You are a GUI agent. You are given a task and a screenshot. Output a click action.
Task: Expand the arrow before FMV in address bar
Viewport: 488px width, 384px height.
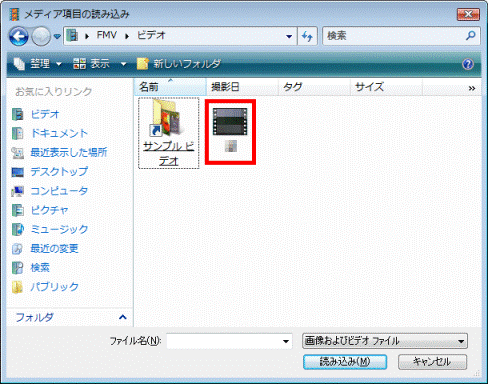[87, 36]
